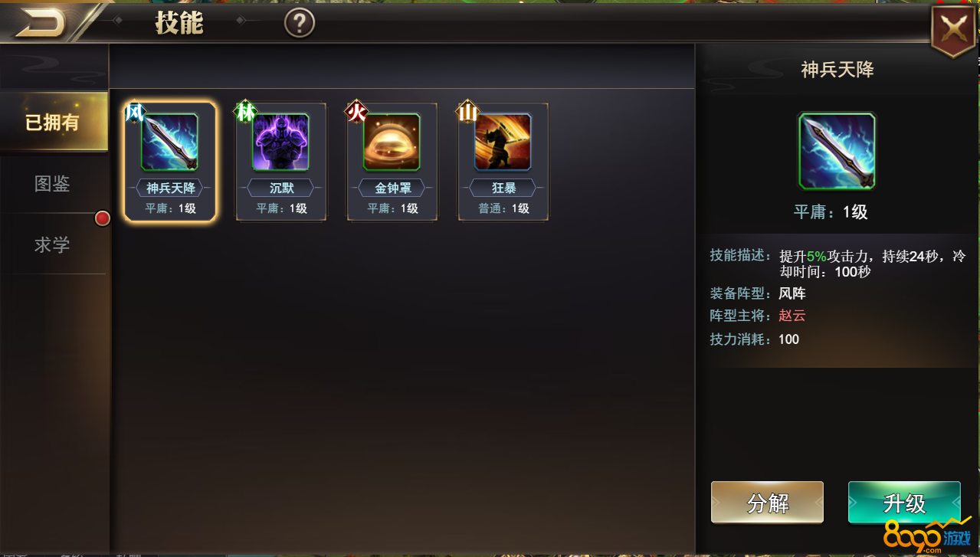Select the 沉默 purple skill icon
The width and height of the screenshot is (980, 557).
click(280, 142)
